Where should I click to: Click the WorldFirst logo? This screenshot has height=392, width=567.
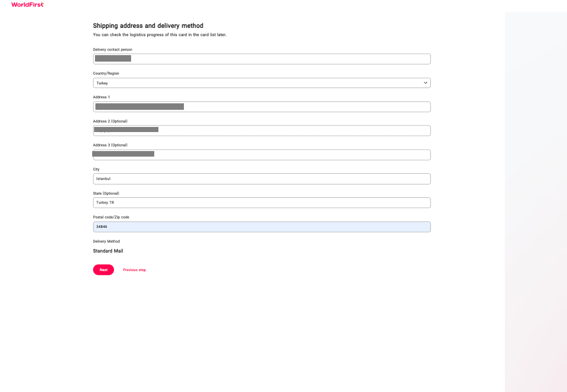click(28, 5)
